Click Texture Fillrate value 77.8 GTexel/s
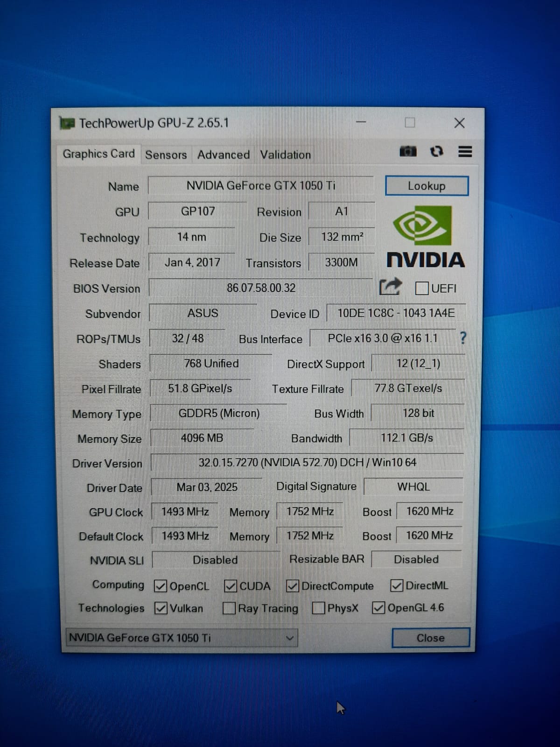Image resolution: width=560 pixels, height=747 pixels. (x=408, y=388)
